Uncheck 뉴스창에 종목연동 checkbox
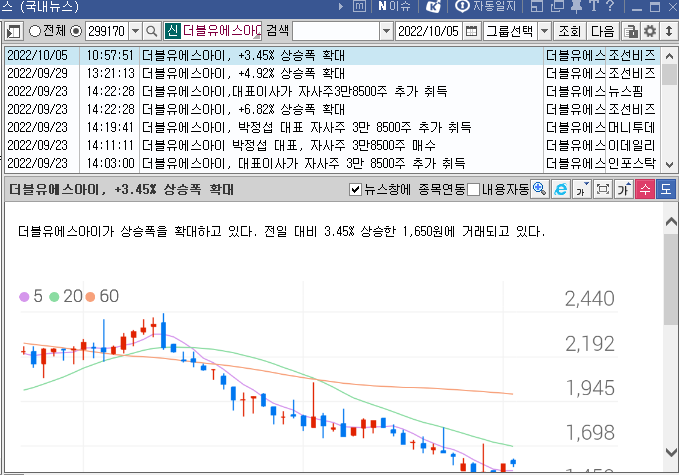This screenshot has width=679, height=475. 355,189
